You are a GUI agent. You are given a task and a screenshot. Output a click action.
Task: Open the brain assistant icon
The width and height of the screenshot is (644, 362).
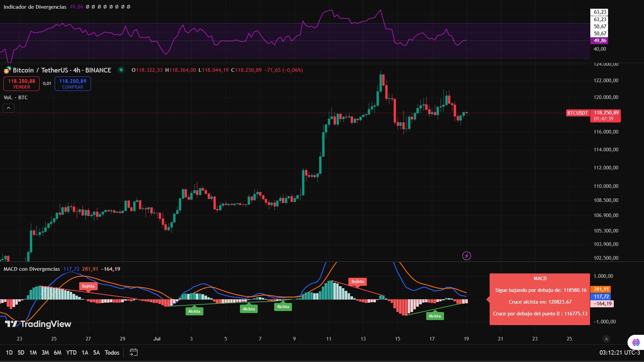(636, 343)
